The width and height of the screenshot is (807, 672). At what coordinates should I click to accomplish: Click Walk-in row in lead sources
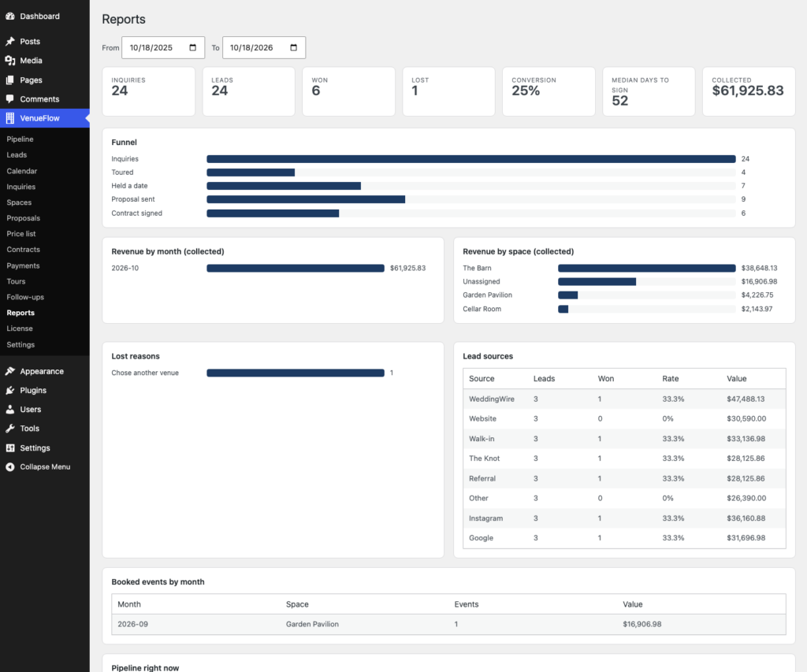[624, 439]
